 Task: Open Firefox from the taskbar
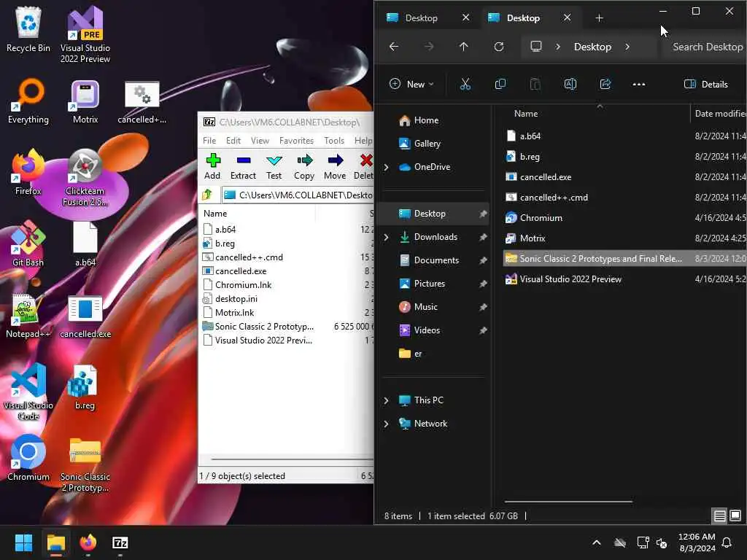pyautogui.click(x=88, y=542)
